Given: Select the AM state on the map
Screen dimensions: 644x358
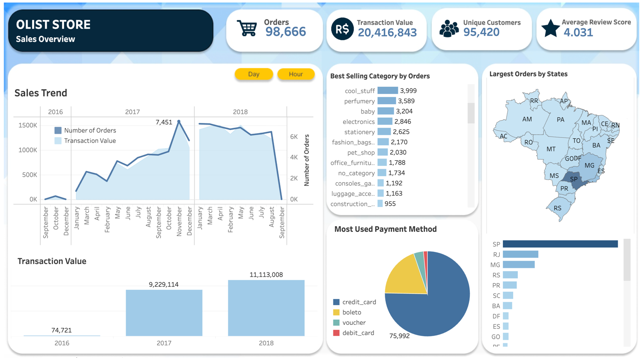Looking at the screenshot, I should click(x=527, y=120).
